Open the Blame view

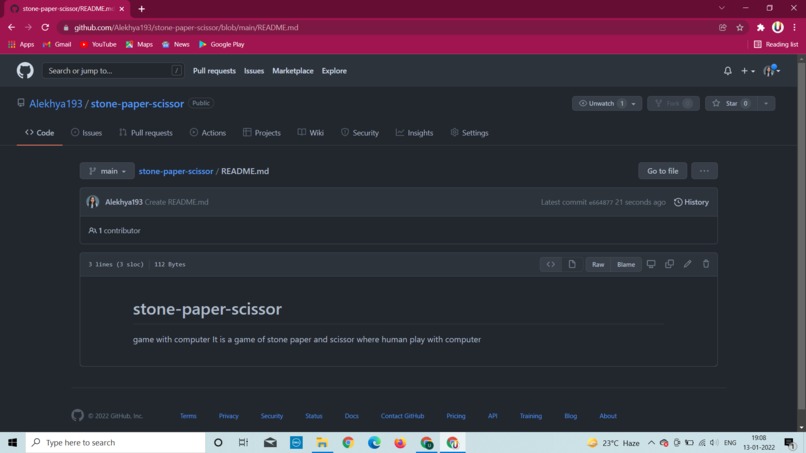[626, 264]
